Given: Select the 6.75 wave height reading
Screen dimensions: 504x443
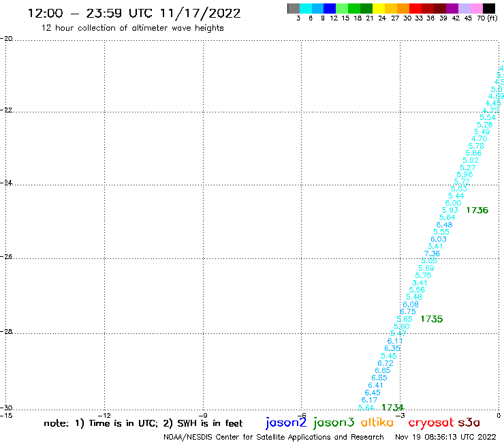Looking at the screenshot, I should coord(407,311).
